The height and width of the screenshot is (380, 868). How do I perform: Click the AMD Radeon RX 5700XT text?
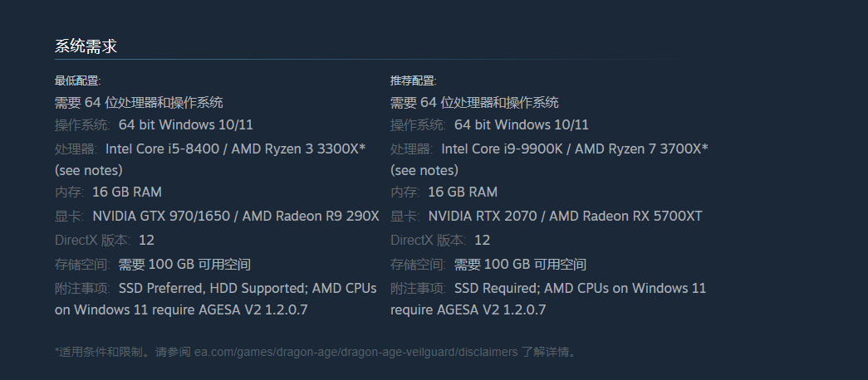pos(625,216)
